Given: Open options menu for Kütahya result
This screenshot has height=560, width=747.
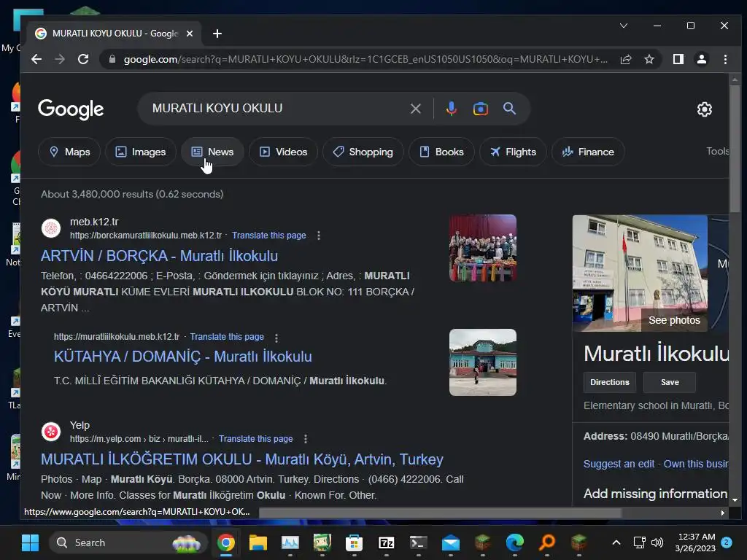Looking at the screenshot, I should tap(276, 337).
